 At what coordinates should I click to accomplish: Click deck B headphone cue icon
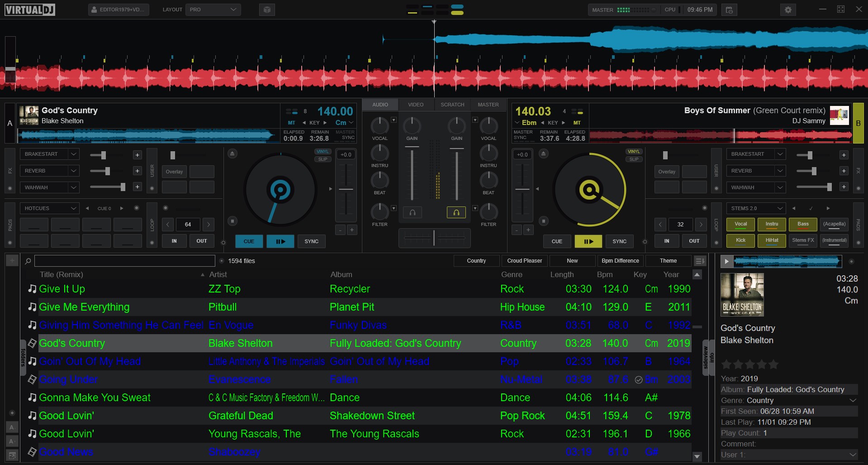[x=456, y=212]
